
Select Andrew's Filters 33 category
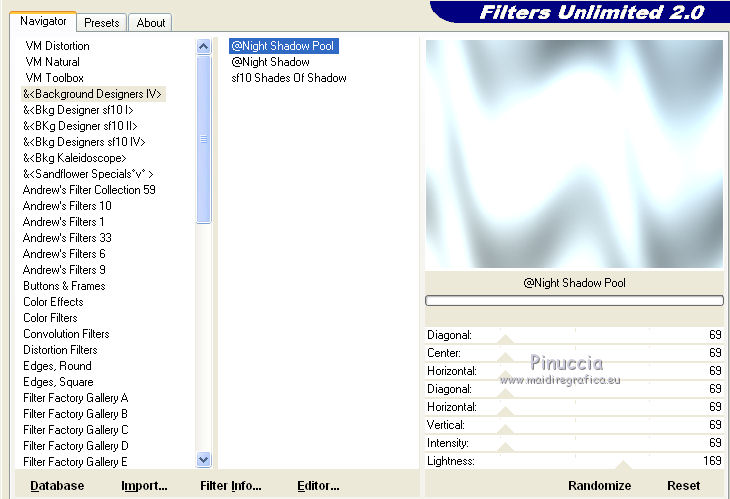(67, 238)
